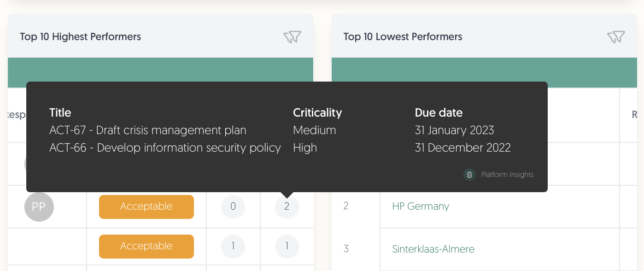
Task: Click the left 1 badge in bottom row
Action: click(x=233, y=246)
